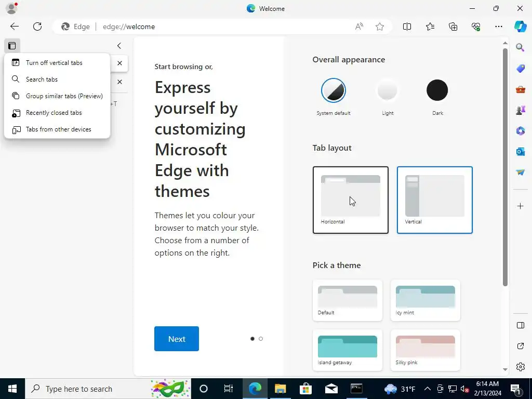Choose Search tabs from the menu
The width and height of the screenshot is (532, 399).
coord(57,79)
